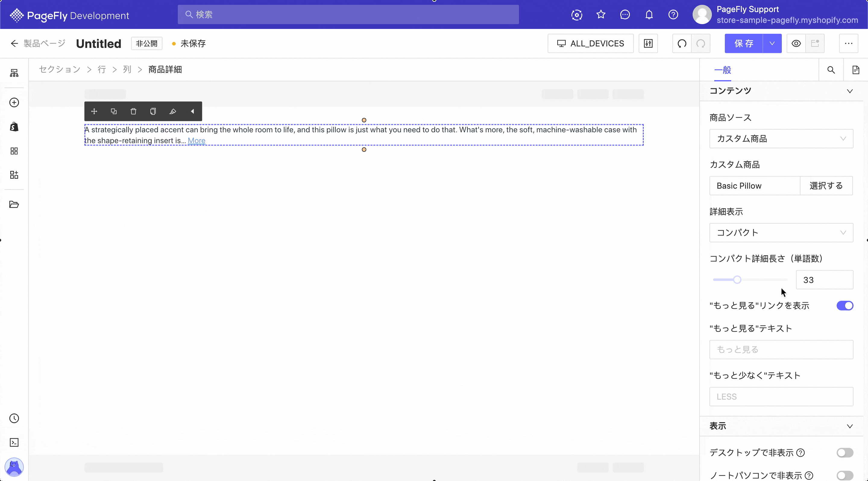Open the section grid library icon
Screen dimensions: 868x481
14,151
